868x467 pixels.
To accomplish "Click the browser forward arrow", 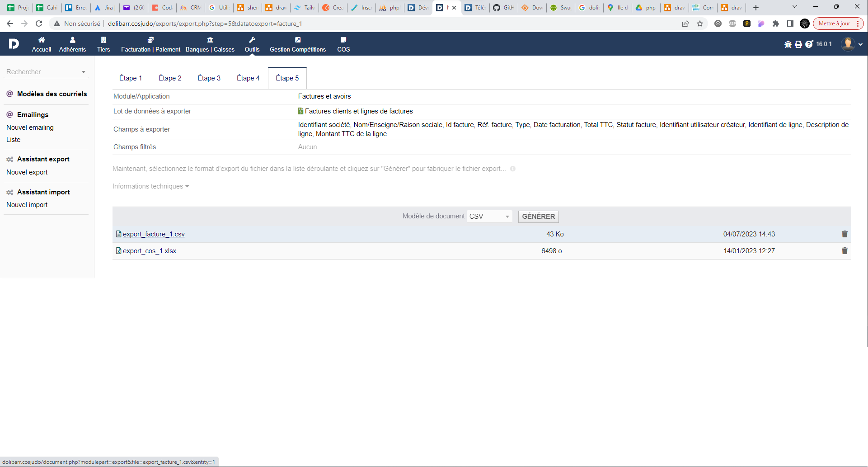I will [24, 24].
